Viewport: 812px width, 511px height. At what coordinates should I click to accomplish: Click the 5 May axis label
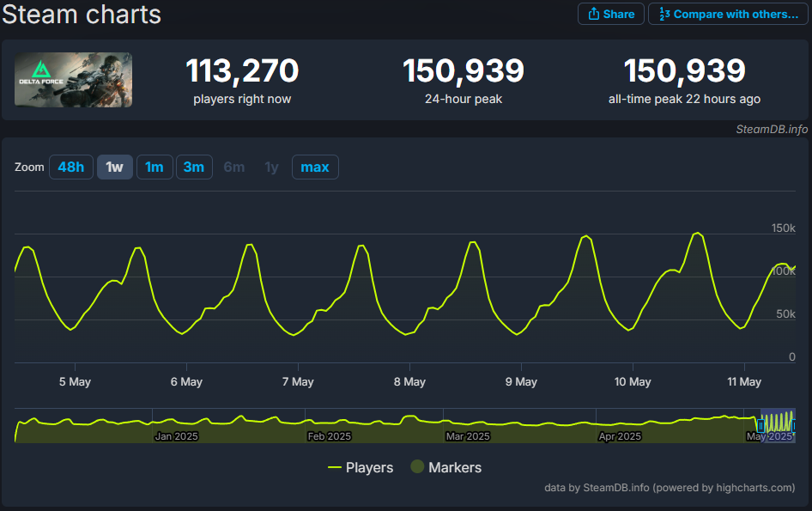click(x=75, y=382)
